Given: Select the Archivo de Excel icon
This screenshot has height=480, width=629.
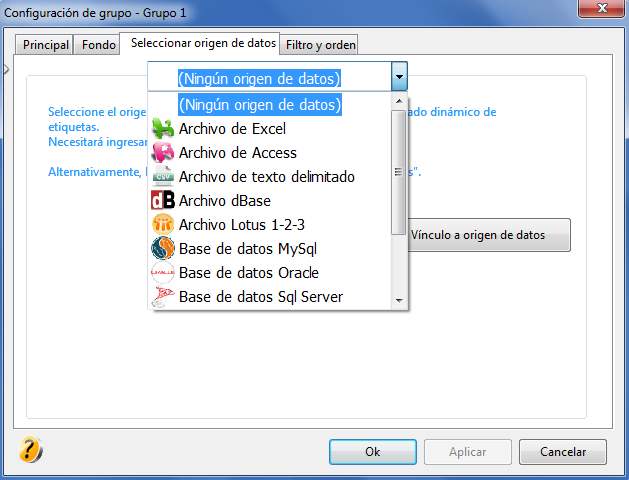Looking at the screenshot, I should (162, 129).
